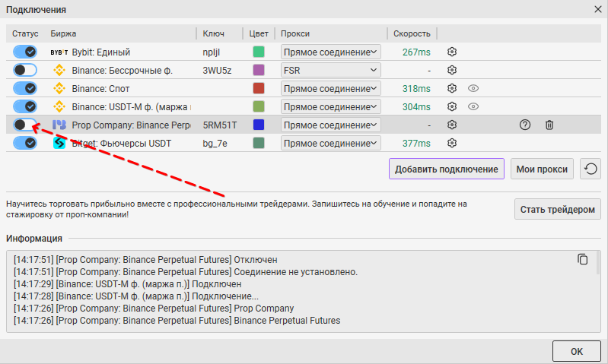Select key value 5RM51T

[x=219, y=125]
